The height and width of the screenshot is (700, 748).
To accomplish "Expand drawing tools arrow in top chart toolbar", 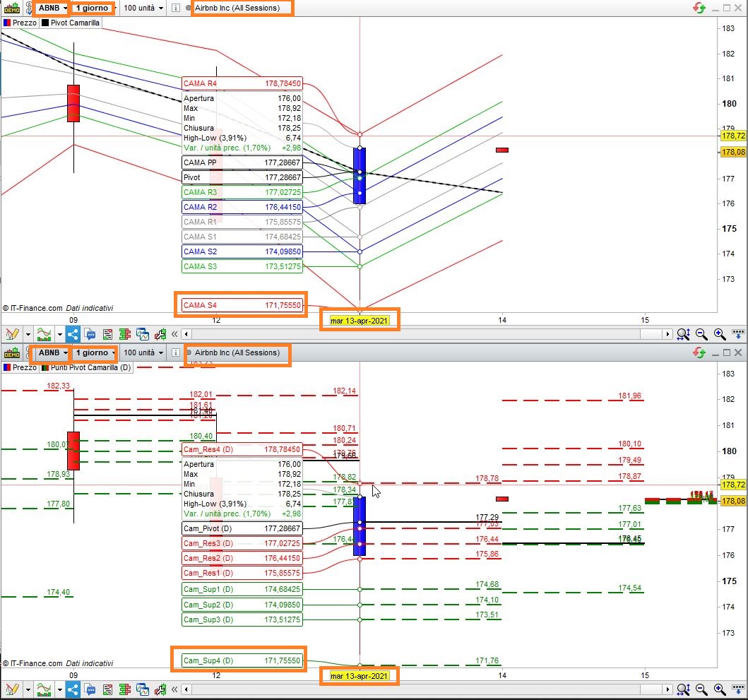I will [x=28, y=334].
